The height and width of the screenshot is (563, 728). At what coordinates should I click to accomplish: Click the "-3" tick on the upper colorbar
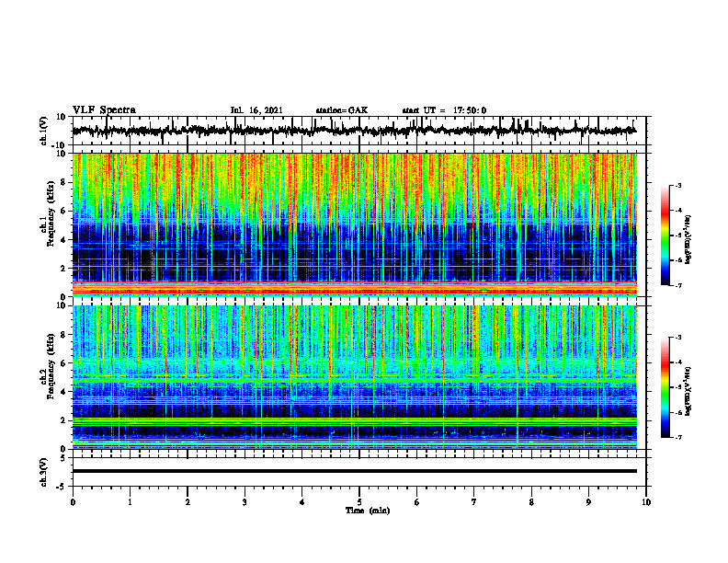pyautogui.click(x=678, y=186)
